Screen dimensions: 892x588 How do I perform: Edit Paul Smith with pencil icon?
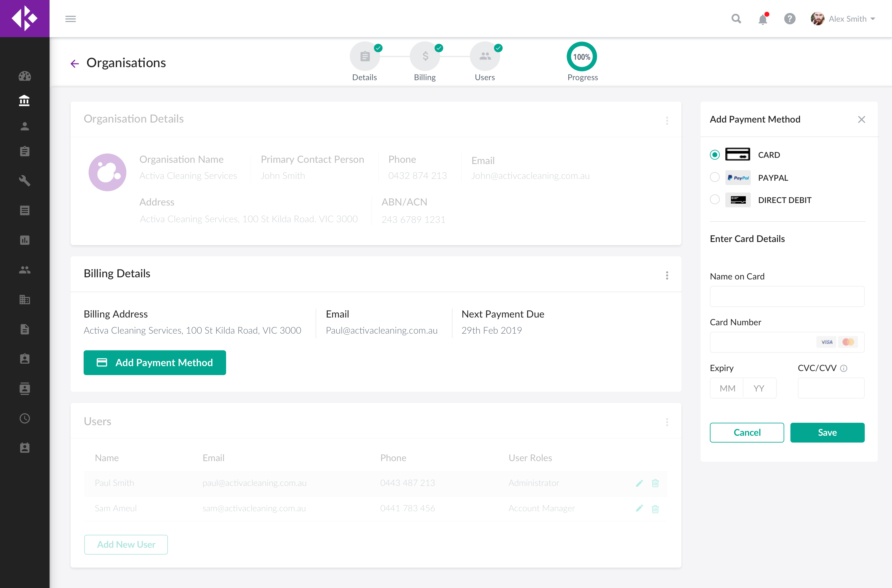click(640, 483)
